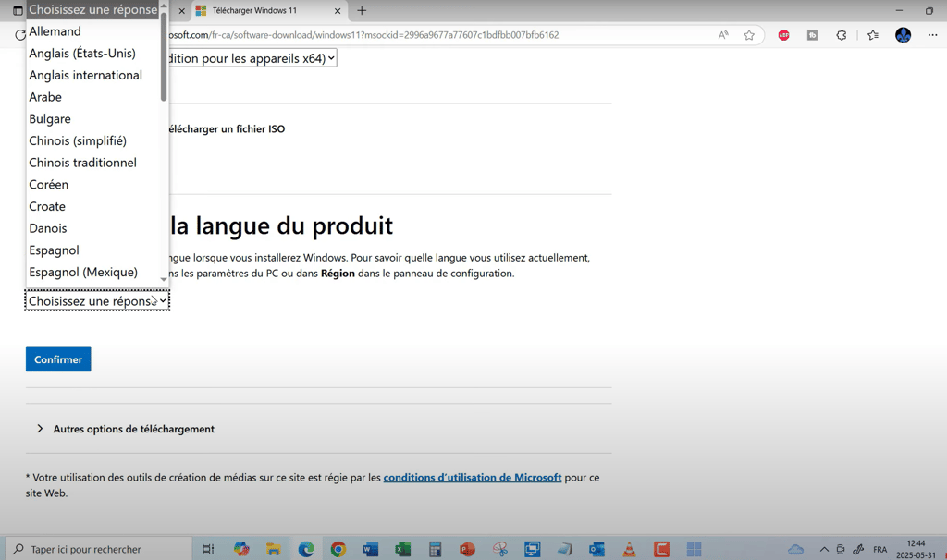The image size is (947, 560).
Task: Choose Anglais international from the list
Action: pyautogui.click(x=92, y=75)
